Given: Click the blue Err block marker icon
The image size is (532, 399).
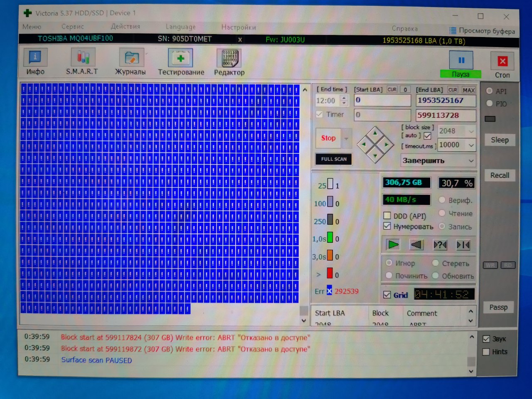Looking at the screenshot, I should [x=329, y=291].
